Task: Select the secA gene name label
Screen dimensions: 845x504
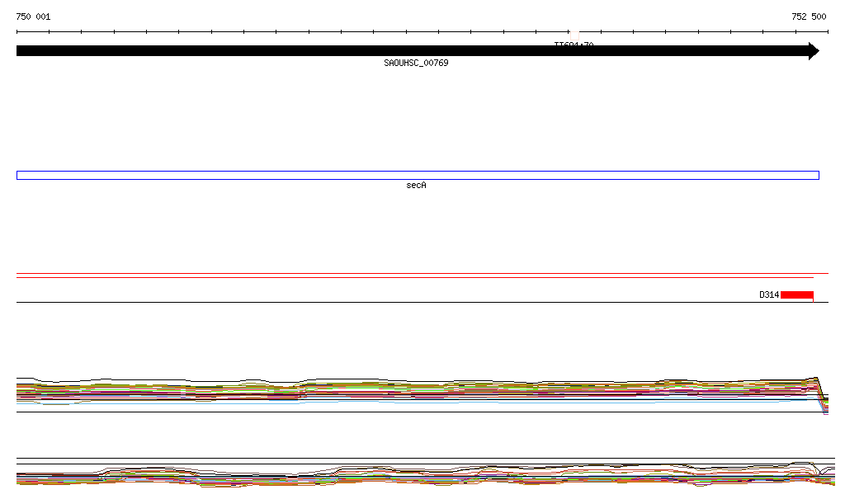Action: [416, 186]
